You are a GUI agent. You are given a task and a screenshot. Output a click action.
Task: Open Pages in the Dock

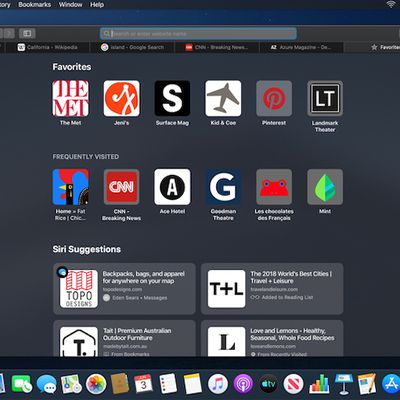tap(367, 384)
